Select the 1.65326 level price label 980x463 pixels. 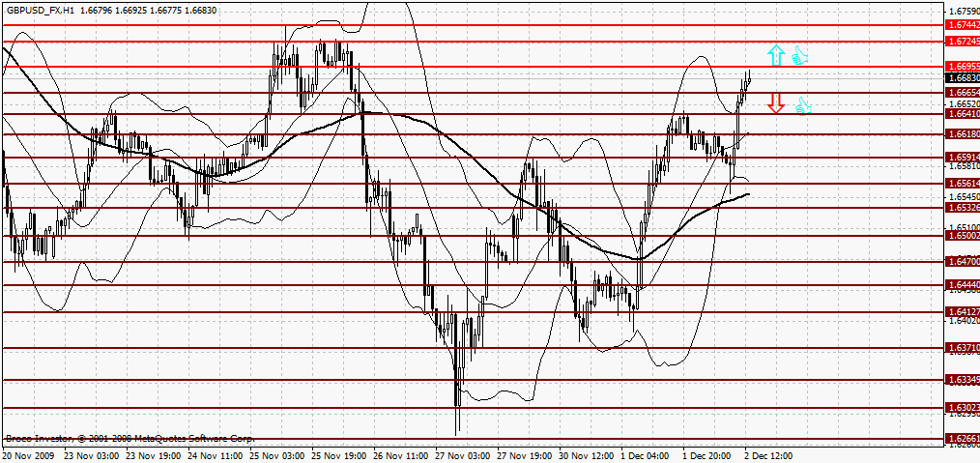(964, 208)
